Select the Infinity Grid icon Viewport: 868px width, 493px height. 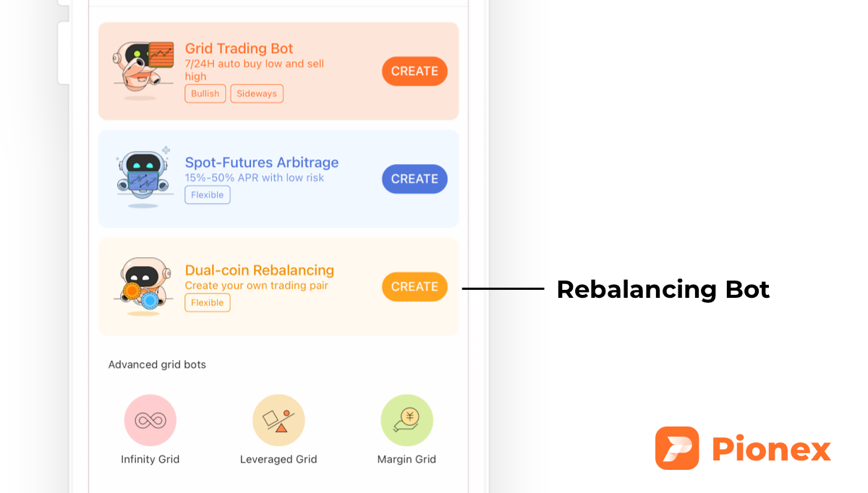150,420
